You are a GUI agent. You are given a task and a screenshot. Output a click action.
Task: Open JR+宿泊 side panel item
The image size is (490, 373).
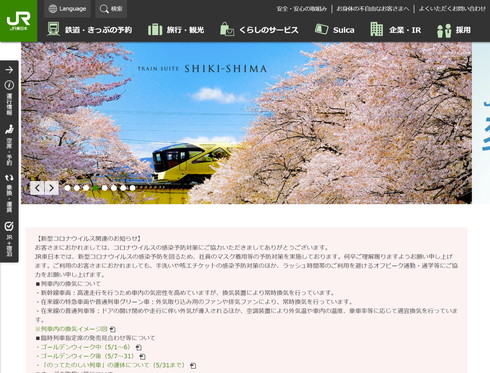[x=9, y=239]
